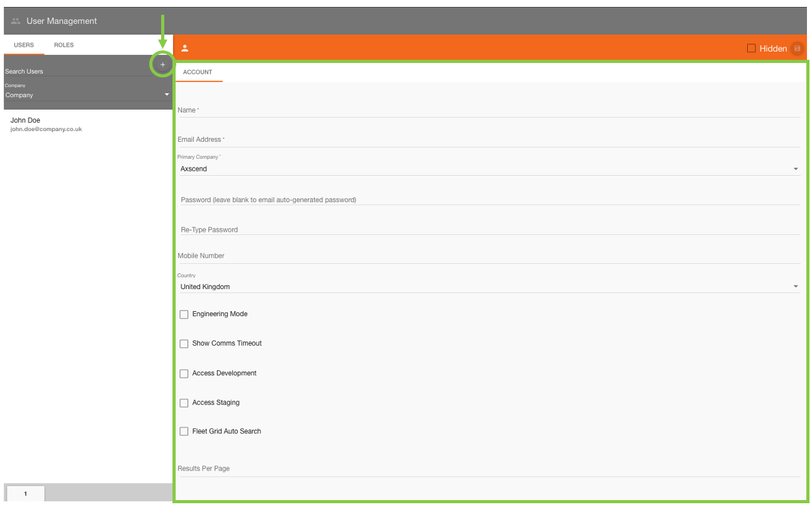812x507 pixels.
Task: Focus the Search Users field
Action: (x=76, y=71)
